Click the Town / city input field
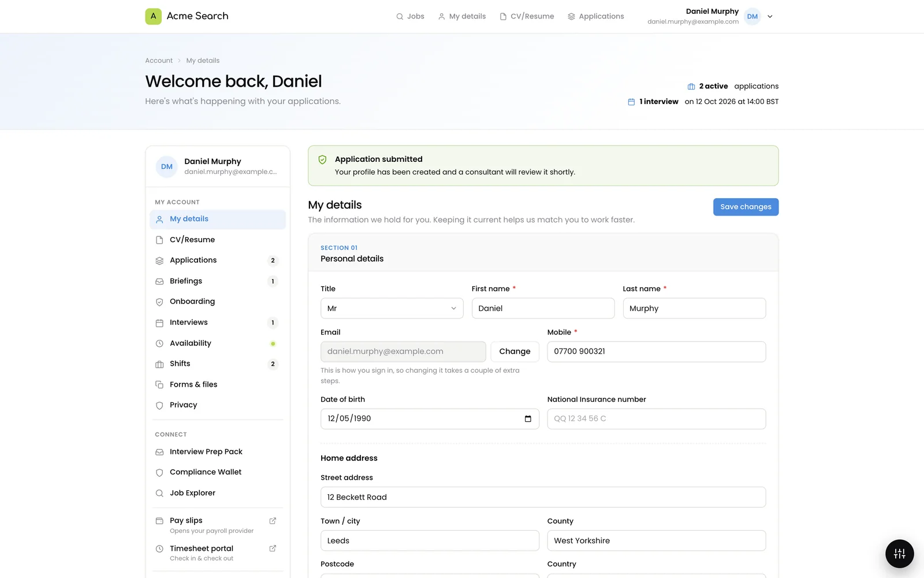 coord(430,541)
